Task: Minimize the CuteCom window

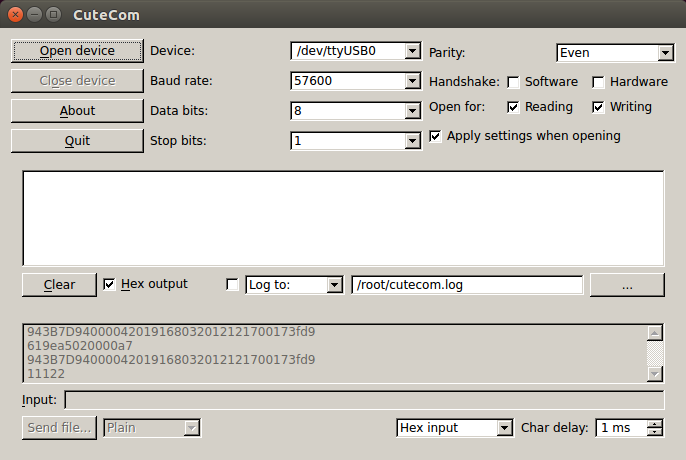Action: tap(34, 15)
